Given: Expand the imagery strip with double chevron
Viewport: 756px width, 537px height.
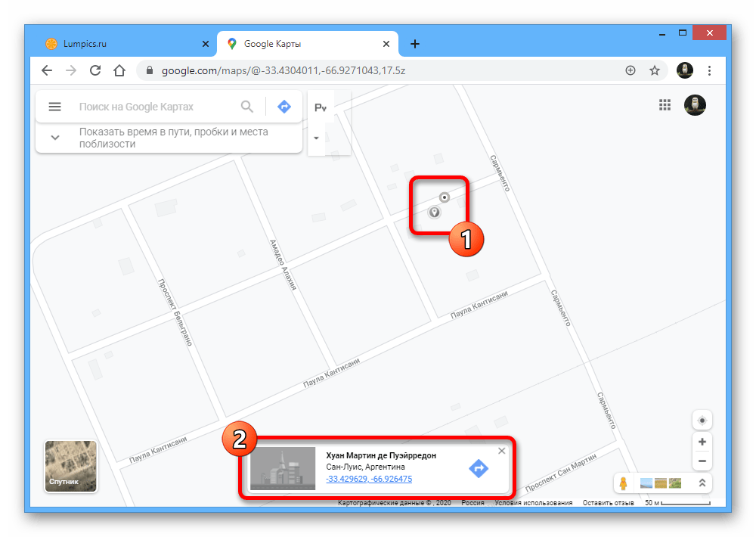Looking at the screenshot, I should click(702, 483).
